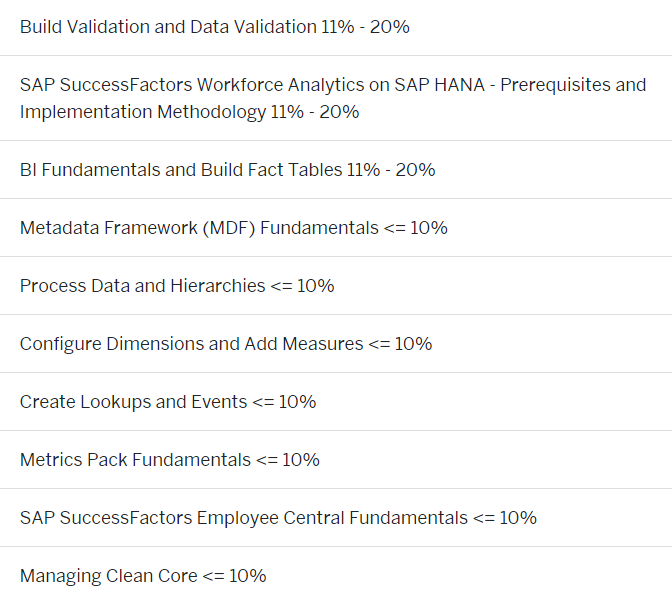This screenshot has height=607, width=672.
Task: Open the Workforce Analytics on SAP HANA Prerequisites topic
Action: coord(336,98)
